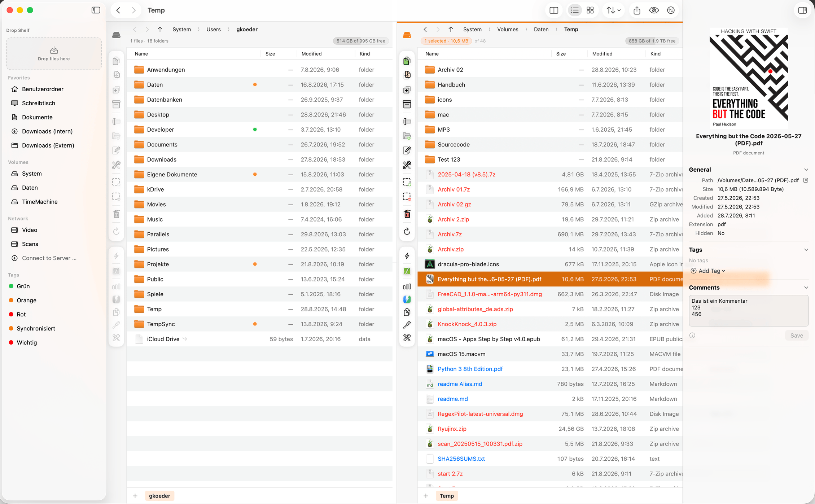Select the Orange tag in sidebar
Screen dimensions: 815x504
[x=26, y=300]
